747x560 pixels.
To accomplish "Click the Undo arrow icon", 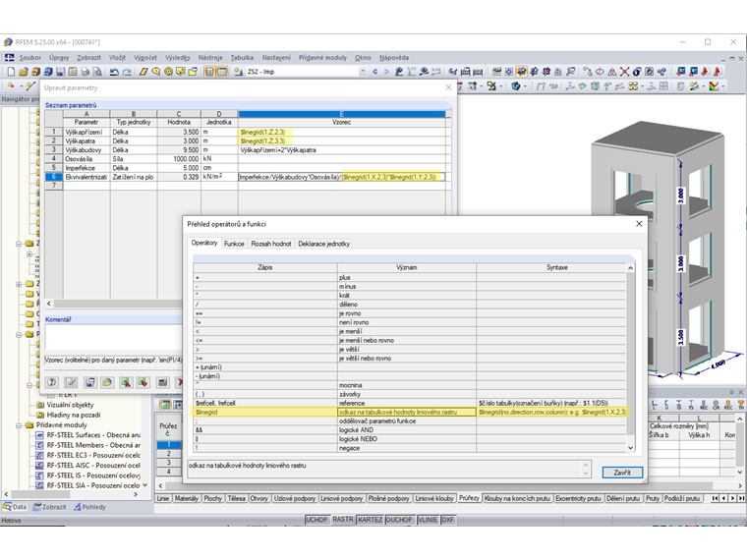I will tap(114, 72).
